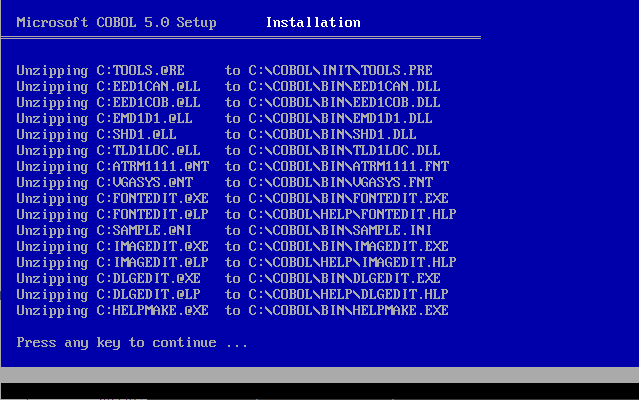The height and width of the screenshot is (400, 639).
Task: Select source file C:TOOLS.@RE
Action: point(140,70)
